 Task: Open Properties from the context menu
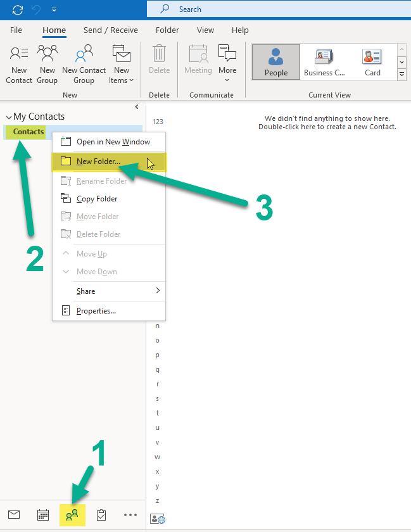tap(96, 311)
